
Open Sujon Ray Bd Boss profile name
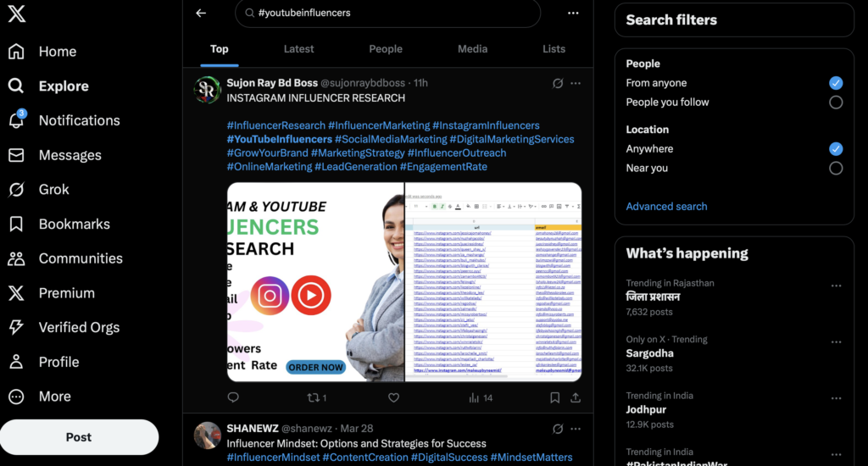272,83
